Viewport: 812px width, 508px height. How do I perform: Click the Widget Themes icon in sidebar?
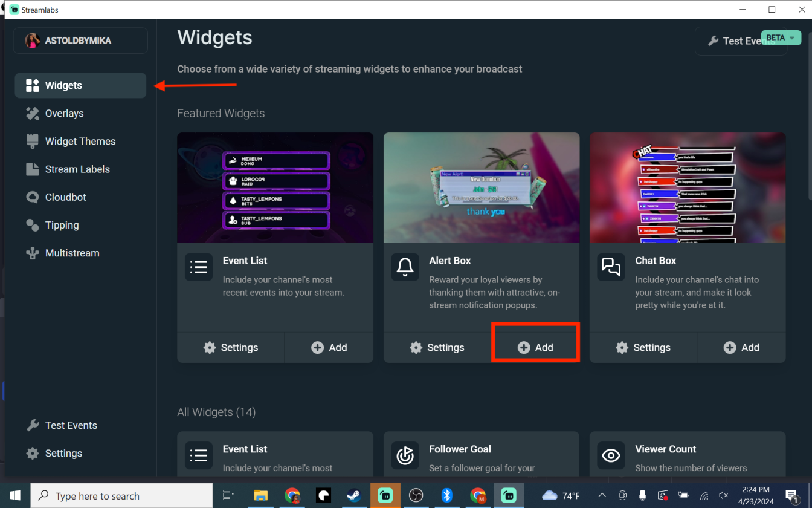31,141
